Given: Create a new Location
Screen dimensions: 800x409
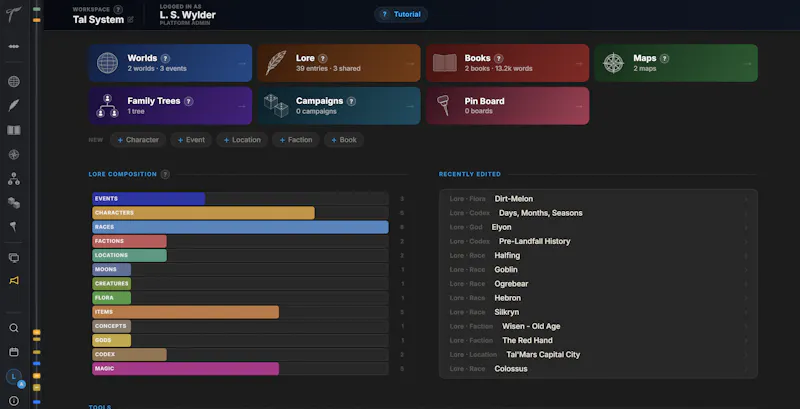Looking at the screenshot, I should pyautogui.click(x=241, y=140).
